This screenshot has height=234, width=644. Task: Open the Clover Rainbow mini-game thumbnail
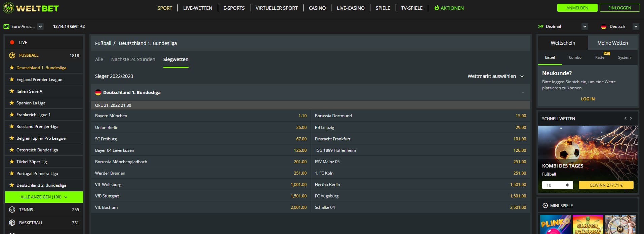588,224
